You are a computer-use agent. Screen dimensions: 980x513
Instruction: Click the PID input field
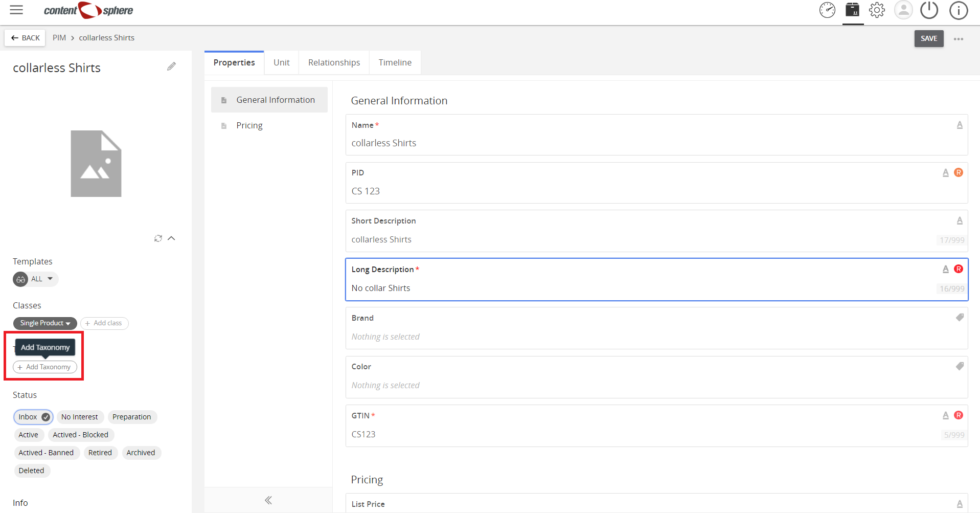(656, 183)
